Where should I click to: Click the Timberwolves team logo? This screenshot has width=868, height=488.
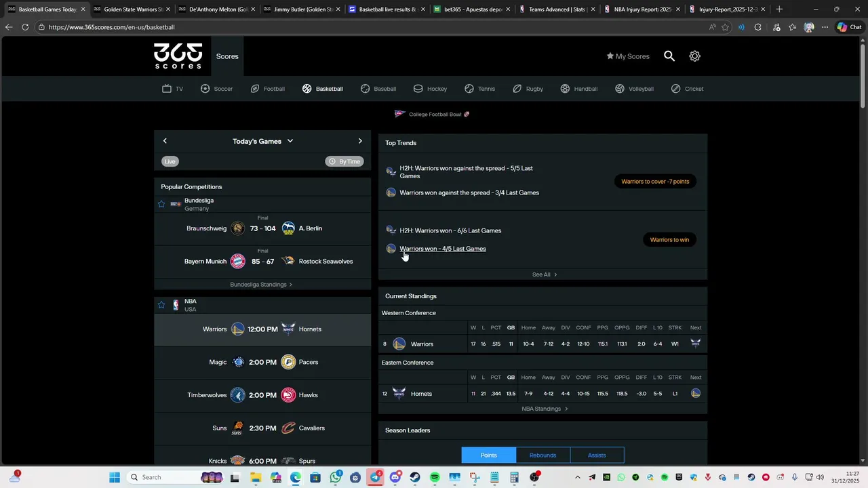[x=237, y=395]
